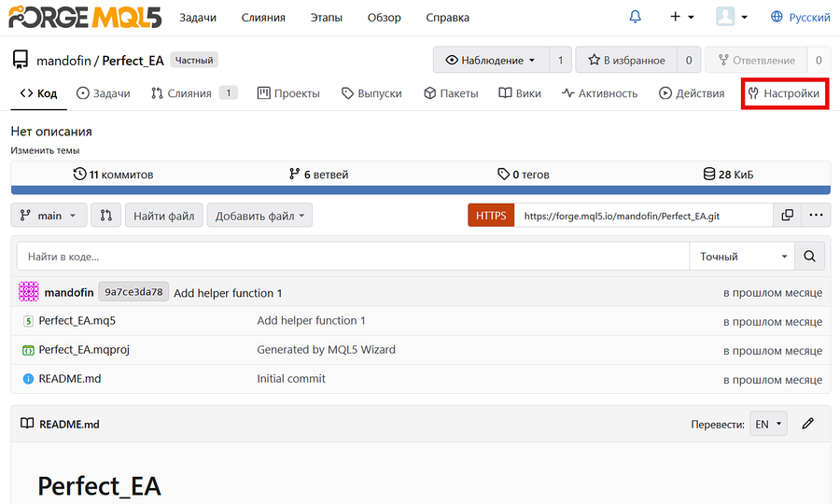840x504 pixels.
Task: Open README.md in the file list
Action: (70, 379)
